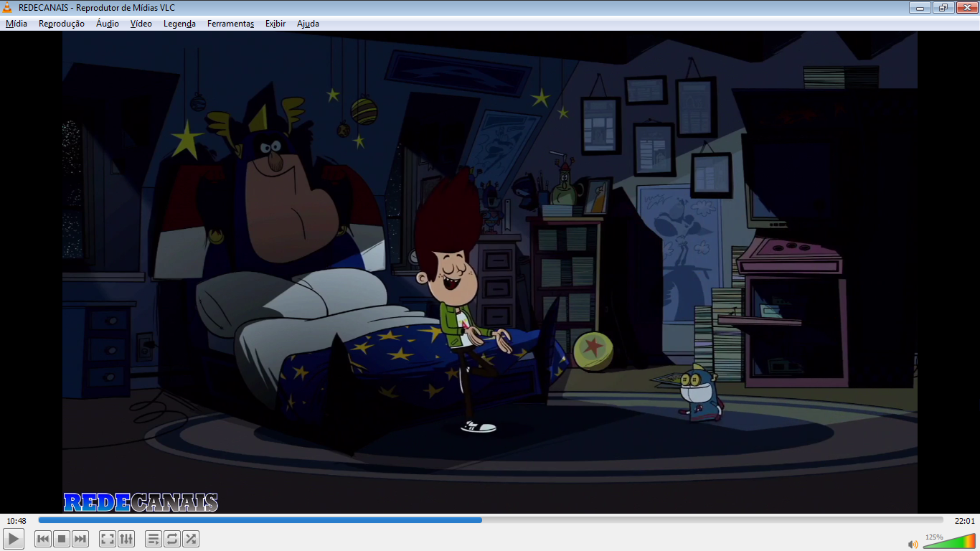Viewport: 980px width, 551px height.
Task: Stop playback with the square icon
Action: pos(62,539)
